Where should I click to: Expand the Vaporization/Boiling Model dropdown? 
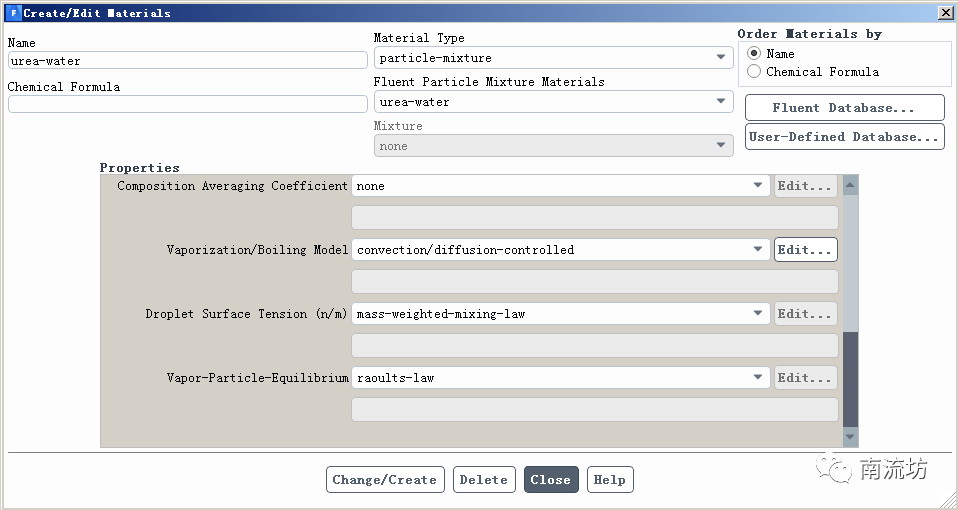point(560,250)
